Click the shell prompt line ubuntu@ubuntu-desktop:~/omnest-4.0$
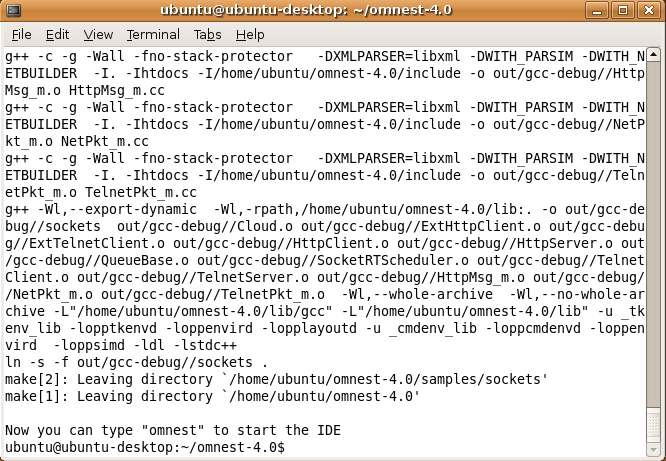666x461 pixels. click(x=145, y=447)
